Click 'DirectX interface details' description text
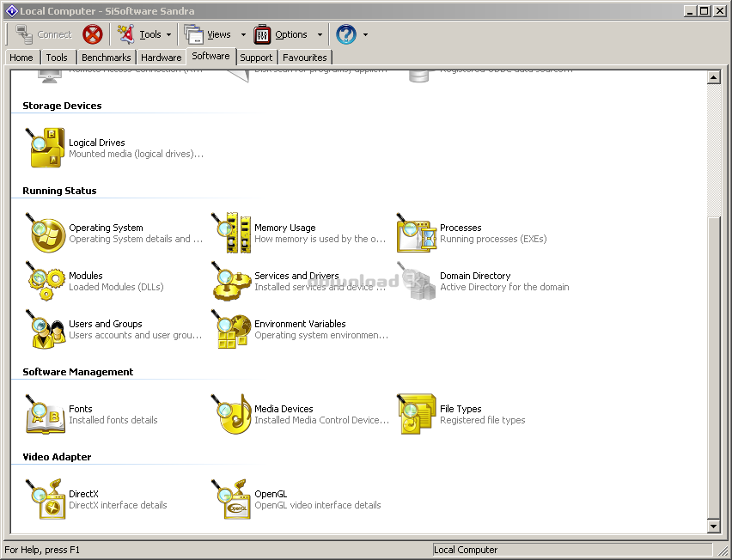Viewport: 732px width, 560px height. pos(118,505)
